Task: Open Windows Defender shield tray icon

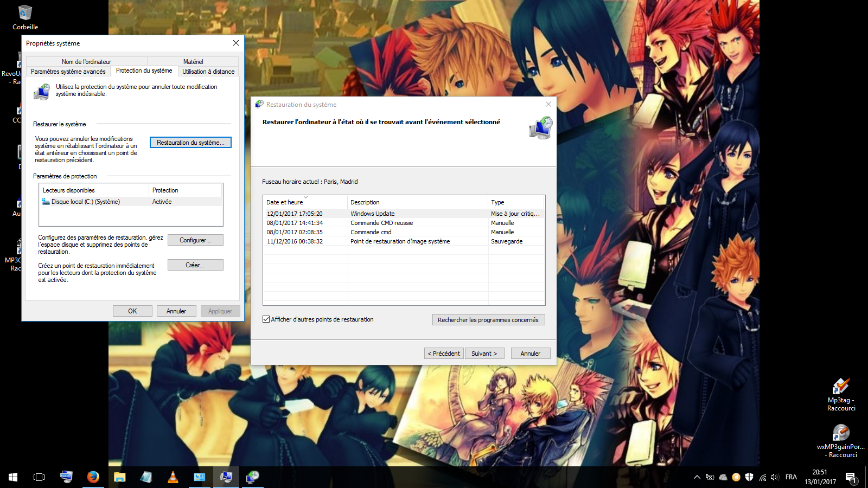Action: pyautogui.click(x=749, y=477)
